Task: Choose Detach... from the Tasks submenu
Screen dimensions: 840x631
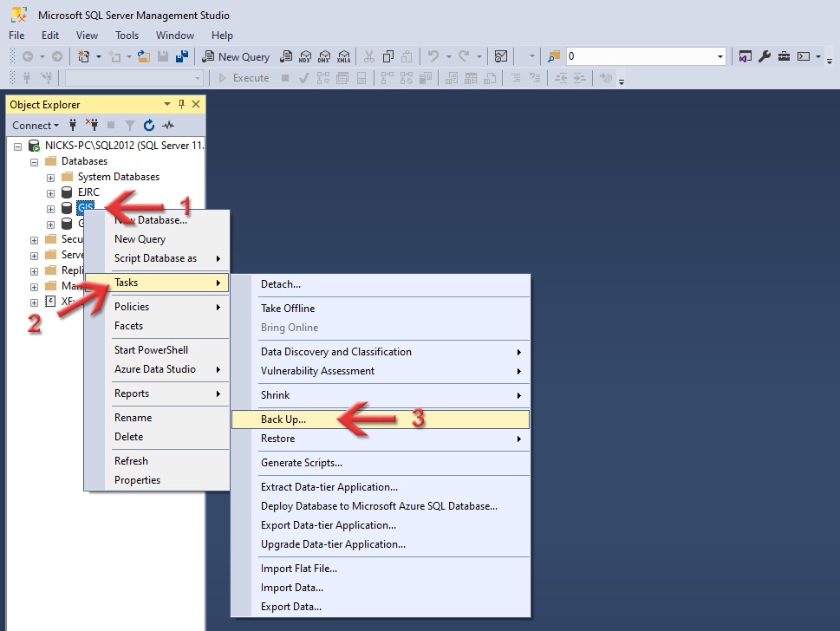Action: tap(381, 284)
